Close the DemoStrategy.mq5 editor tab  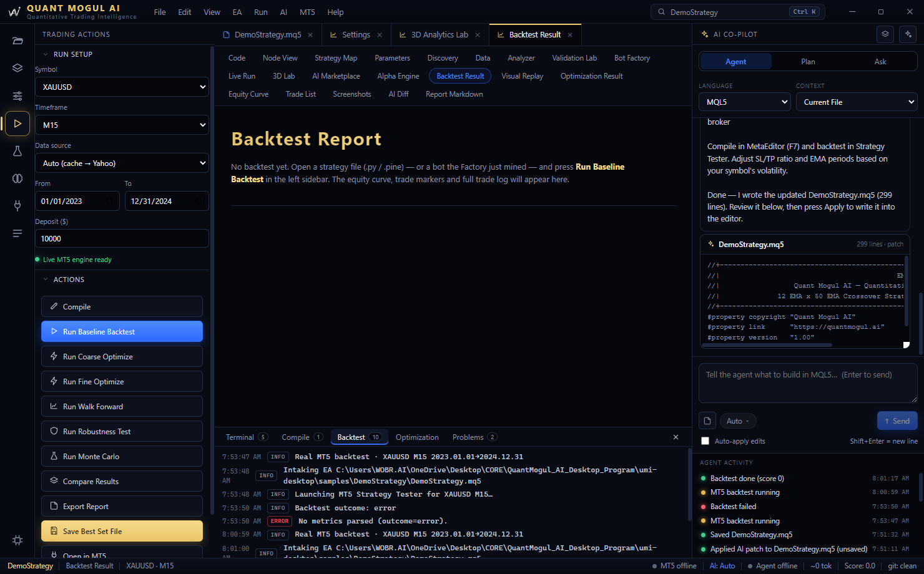pos(310,35)
